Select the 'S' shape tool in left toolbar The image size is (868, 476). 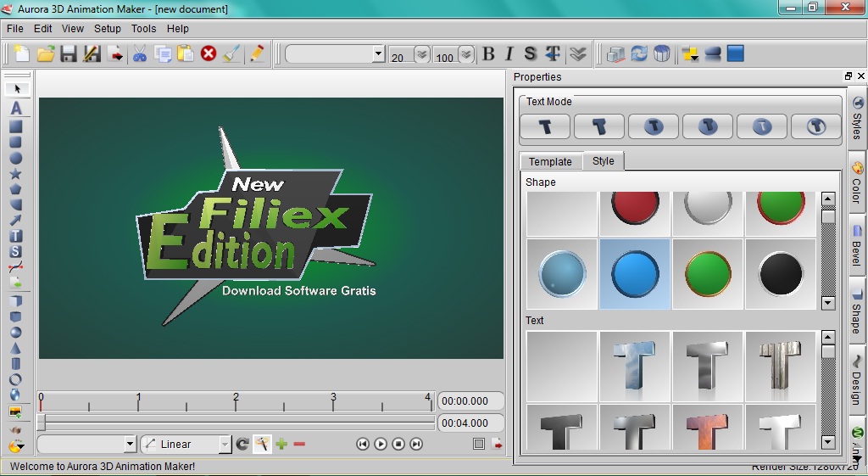click(x=16, y=252)
